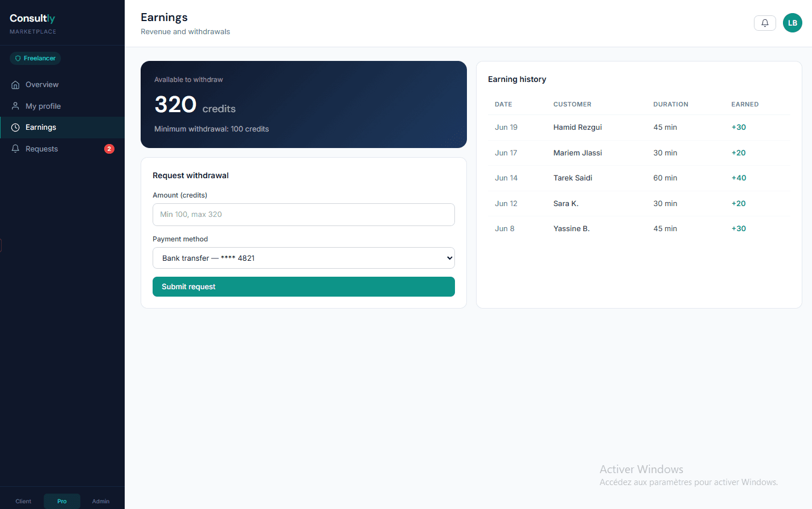Click the Jun 14 date cell

(506, 178)
